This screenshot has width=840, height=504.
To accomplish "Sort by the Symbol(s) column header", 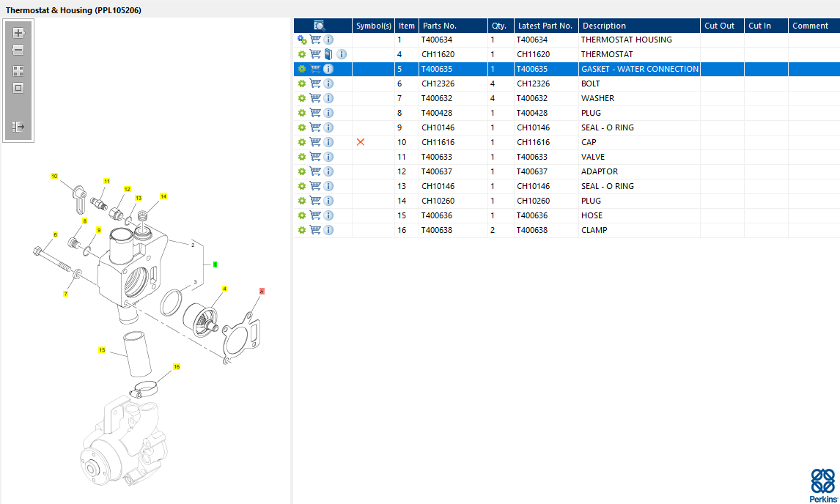I will pos(373,26).
